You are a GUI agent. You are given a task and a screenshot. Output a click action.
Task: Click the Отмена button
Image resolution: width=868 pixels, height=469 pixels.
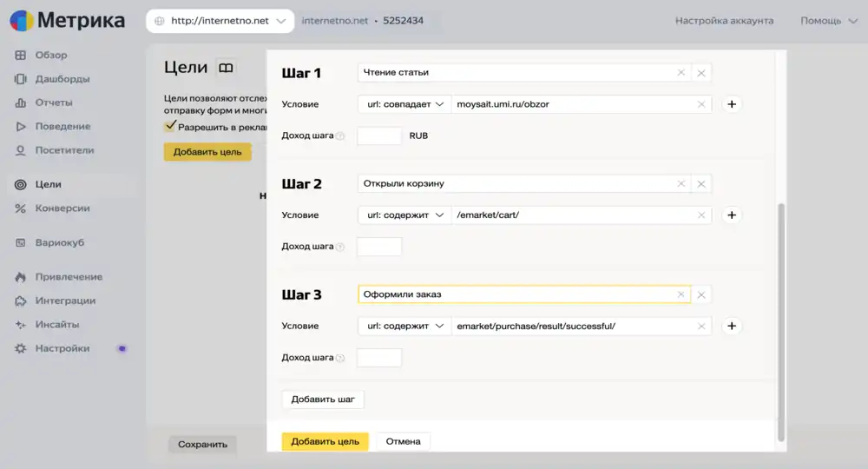pyautogui.click(x=403, y=441)
